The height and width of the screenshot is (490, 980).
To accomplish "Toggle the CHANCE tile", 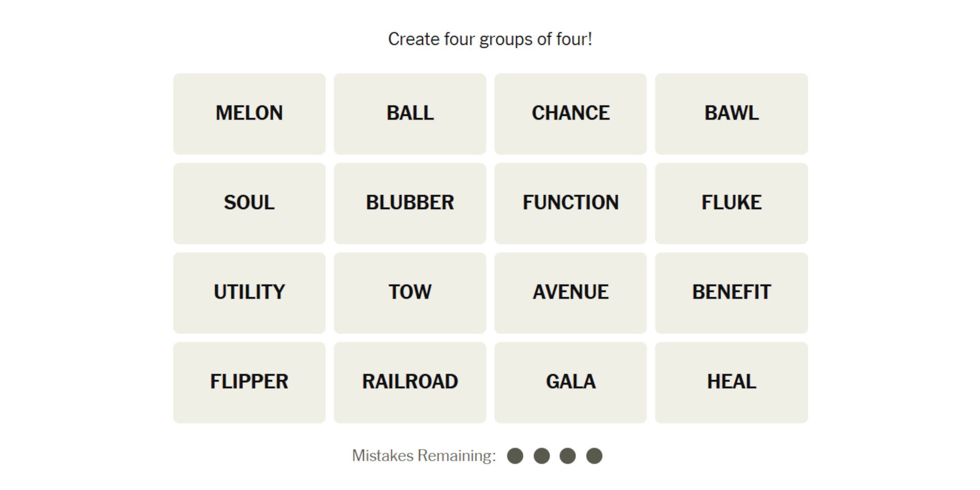I will 570,114.
